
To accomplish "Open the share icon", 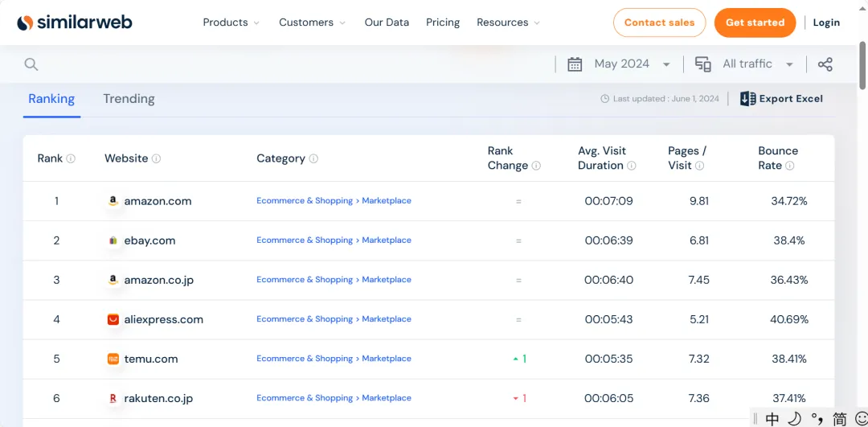I will tap(825, 64).
